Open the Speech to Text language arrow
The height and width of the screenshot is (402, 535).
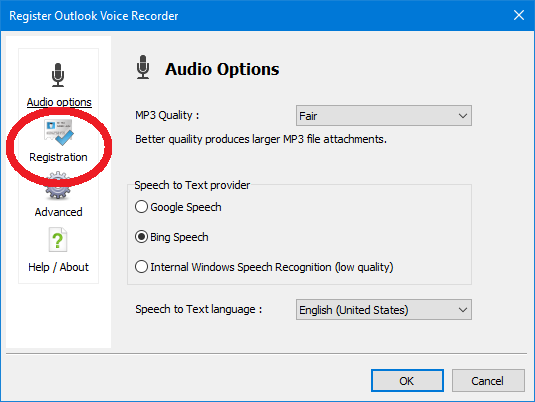click(463, 310)
